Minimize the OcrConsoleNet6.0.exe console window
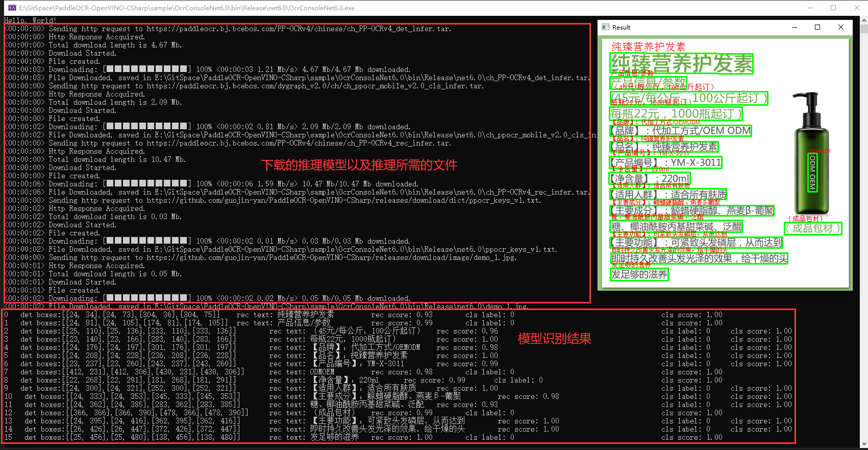868x450 pixels. click(x=810, y=8)
